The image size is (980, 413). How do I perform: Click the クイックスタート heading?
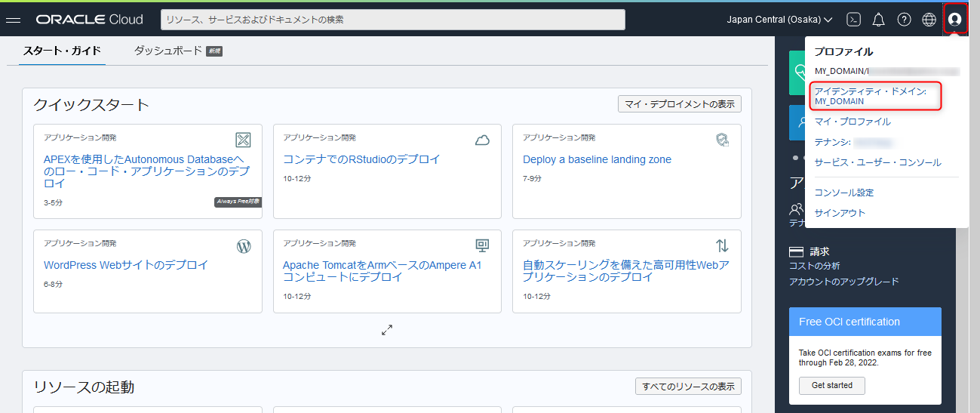[91, 104]
